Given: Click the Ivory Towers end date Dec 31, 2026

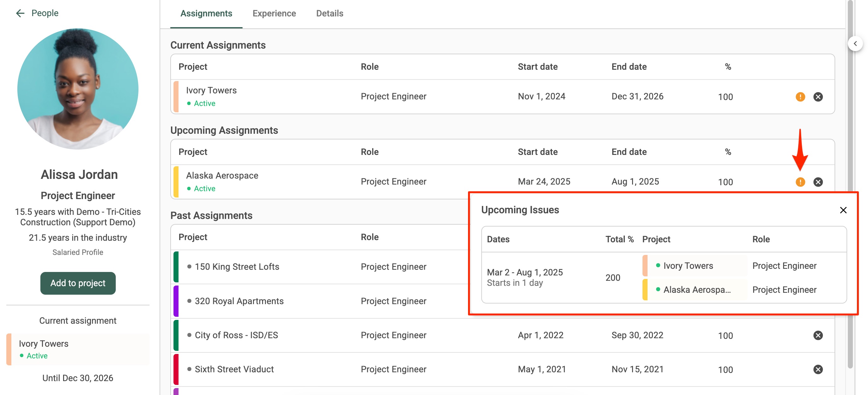Looking at the screenshot, I should click(637, 97).
